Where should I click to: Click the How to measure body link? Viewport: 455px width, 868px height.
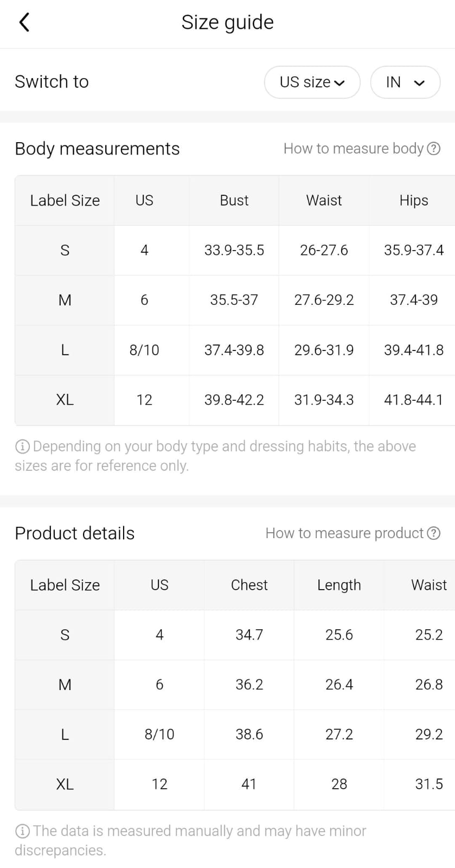click(353, 149)
